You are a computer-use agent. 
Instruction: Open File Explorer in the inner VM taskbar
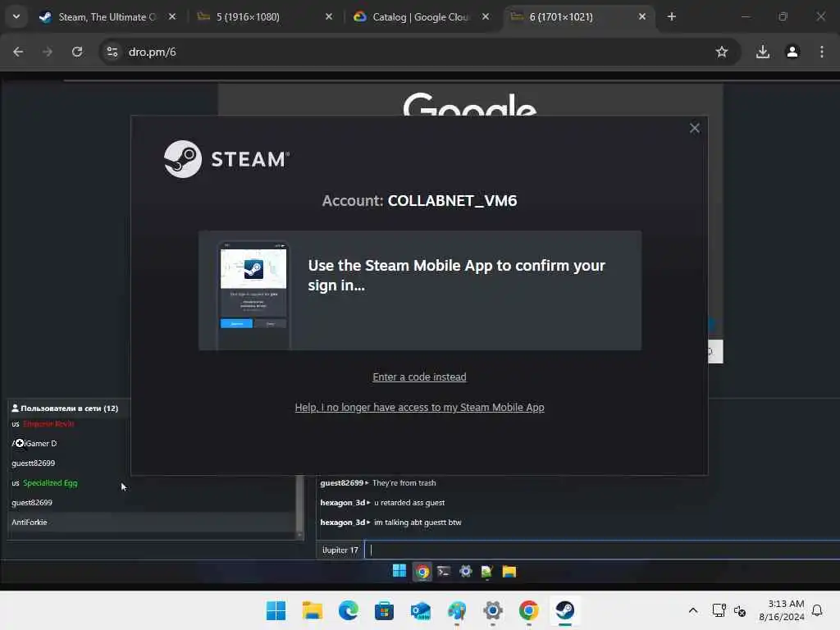509,572
